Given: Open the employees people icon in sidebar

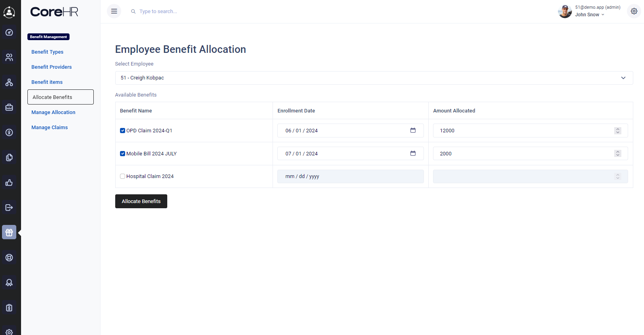Looking at the screenshot, I should 9,58.
